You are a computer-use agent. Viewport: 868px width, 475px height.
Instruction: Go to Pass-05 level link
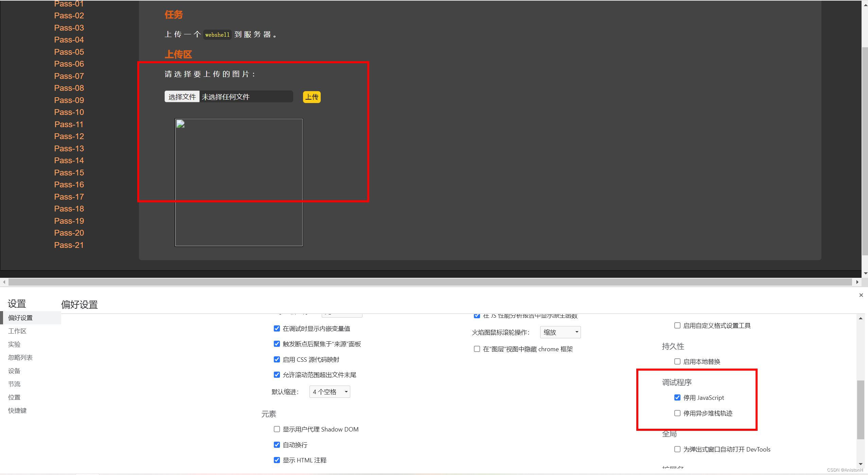point(69,52)
